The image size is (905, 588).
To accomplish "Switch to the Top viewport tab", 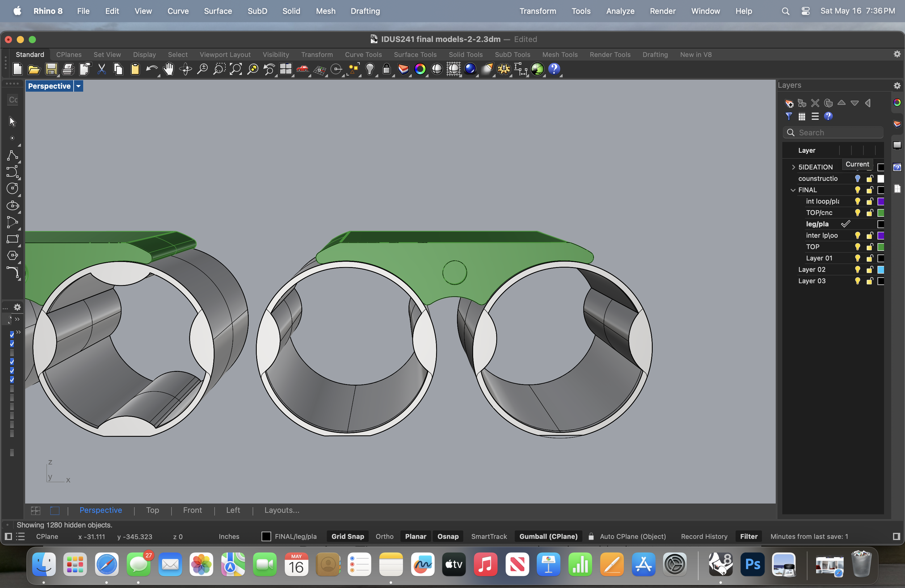I will 152,510.
